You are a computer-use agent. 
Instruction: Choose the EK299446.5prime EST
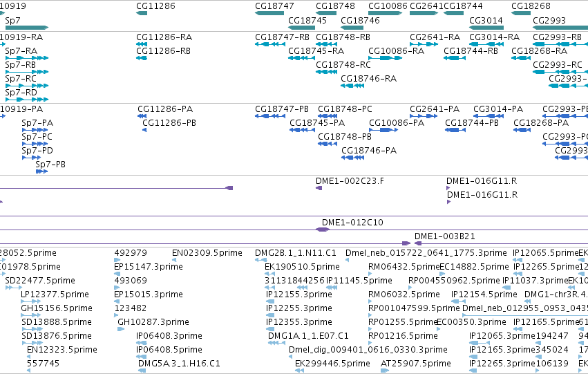[x=332, y=364]
